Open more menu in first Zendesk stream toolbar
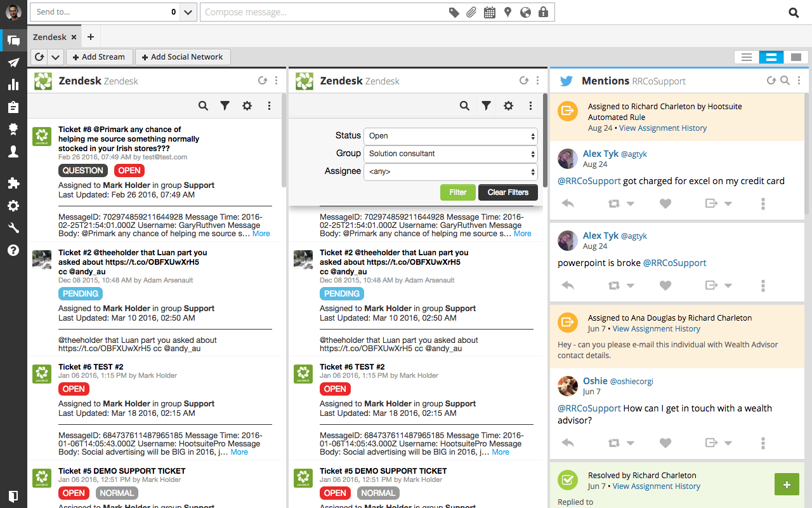The image size is (812, 508). coord(270,106)
